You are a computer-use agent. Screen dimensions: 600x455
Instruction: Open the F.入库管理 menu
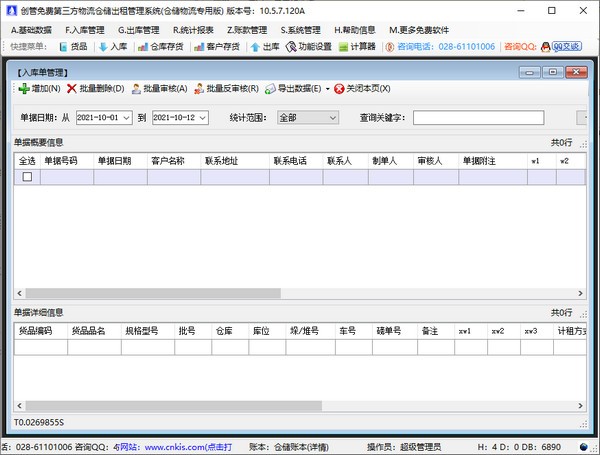pos(85,30)
